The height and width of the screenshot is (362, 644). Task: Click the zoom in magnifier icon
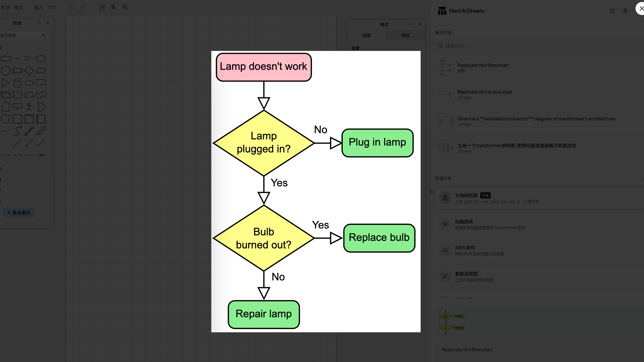(x=113, y=8)
